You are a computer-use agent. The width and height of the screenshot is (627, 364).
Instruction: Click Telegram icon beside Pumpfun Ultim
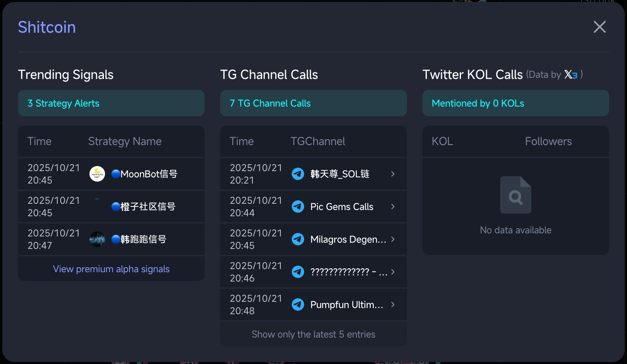(x=298, y=304)
